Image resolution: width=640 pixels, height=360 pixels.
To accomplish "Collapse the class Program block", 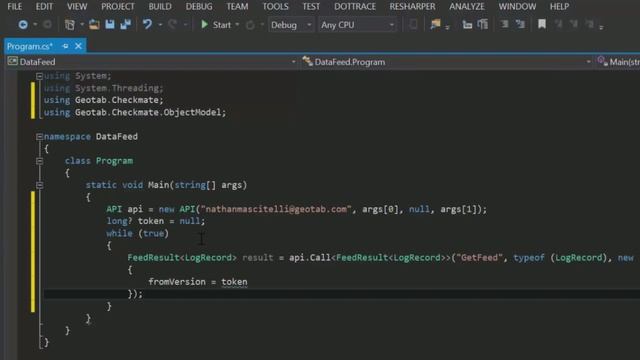I will tap(39, 161).
